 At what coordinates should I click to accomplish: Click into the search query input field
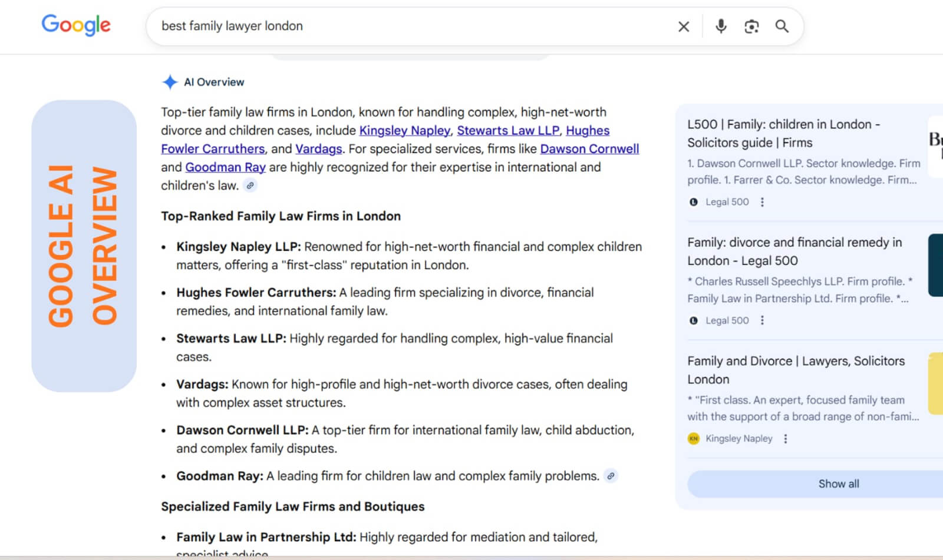(413, 26)
